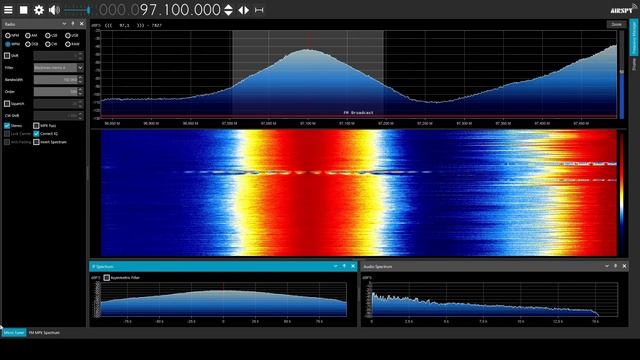Enable the Squelch checkbox
Image resolution: width=640 pixels, height=360 pixels.
(7, 104)
